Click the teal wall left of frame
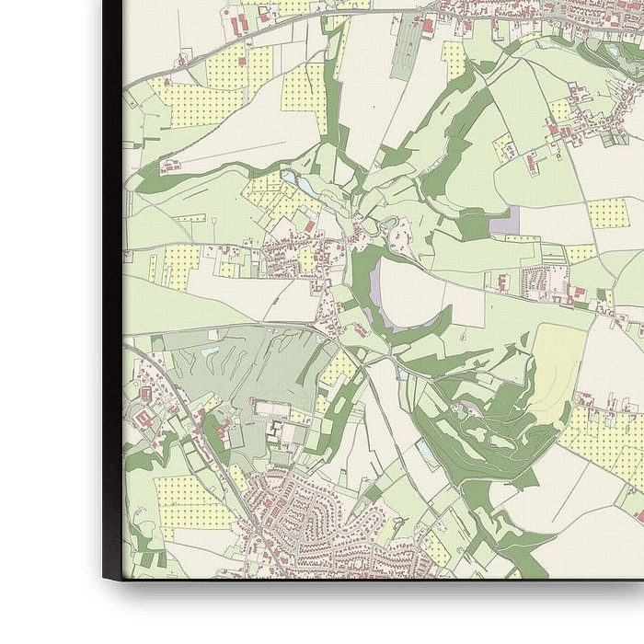This screenshot has height=644, width=644. pyautogui.click(x=41, y=322)
